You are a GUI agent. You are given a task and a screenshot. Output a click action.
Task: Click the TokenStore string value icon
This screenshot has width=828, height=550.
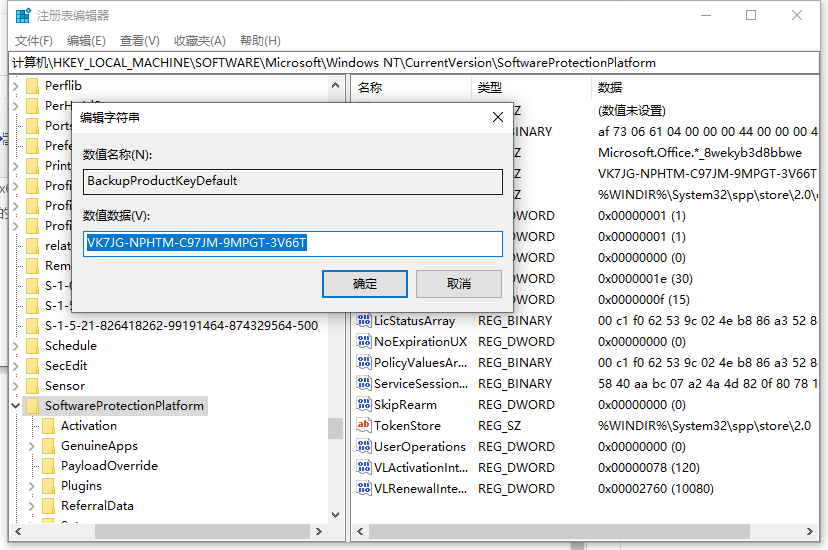tap(364, 426)
